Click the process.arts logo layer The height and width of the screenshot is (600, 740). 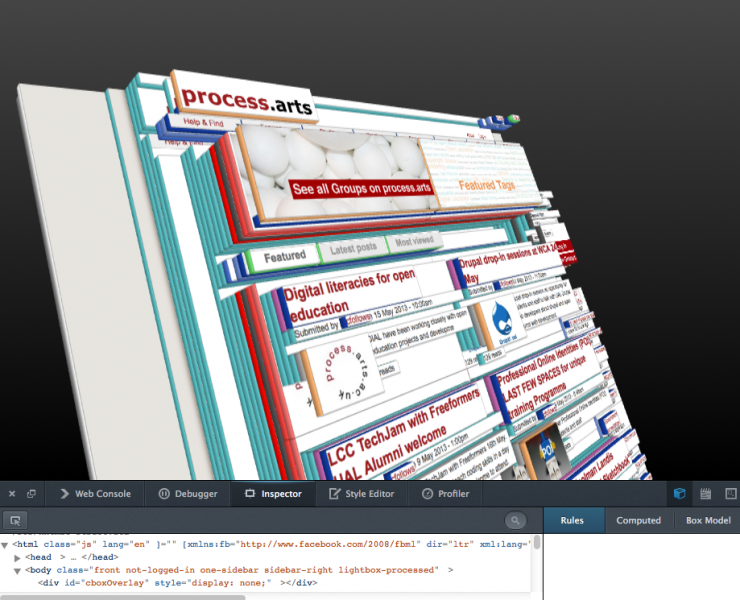[x=245, y=98]
